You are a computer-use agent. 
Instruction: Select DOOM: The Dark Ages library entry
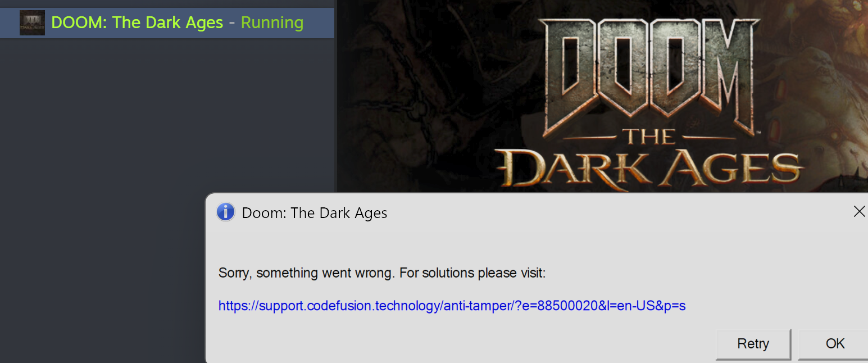click(x=167, y=23)
